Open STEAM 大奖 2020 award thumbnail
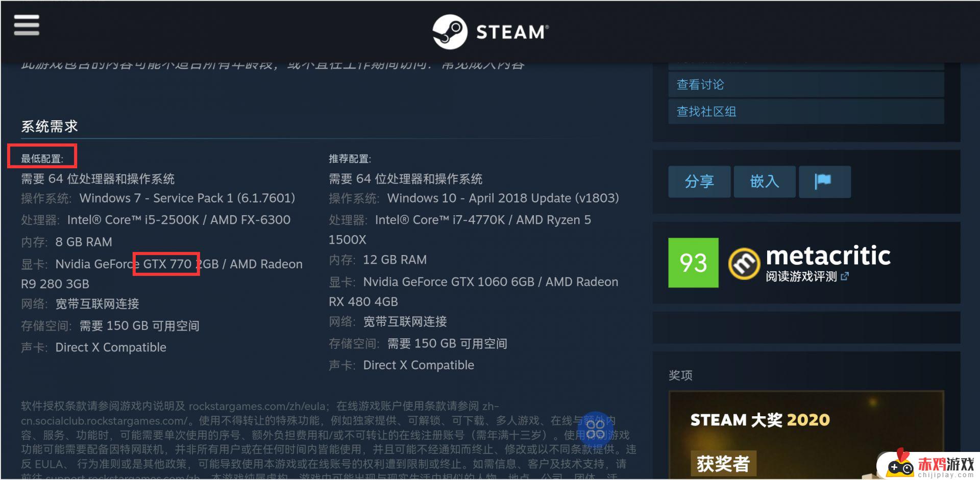 click(x=806, y=435)
